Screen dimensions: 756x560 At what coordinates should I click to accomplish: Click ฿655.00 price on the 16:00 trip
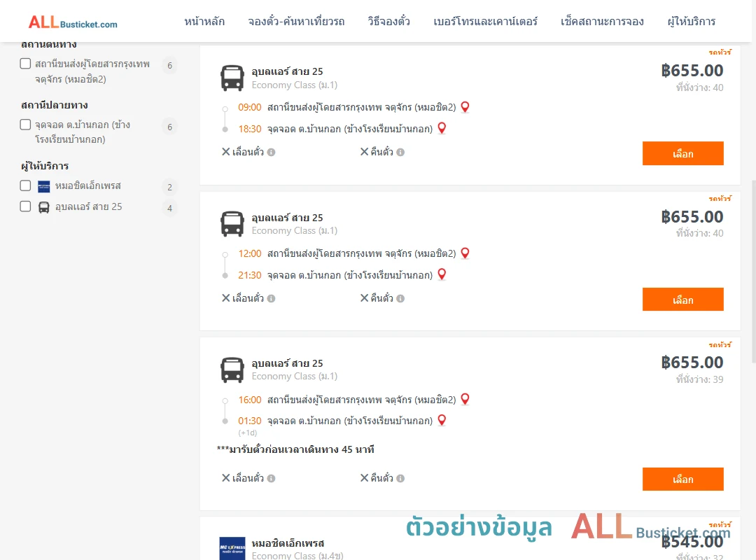pyautogui.click(x=692, y=363)
